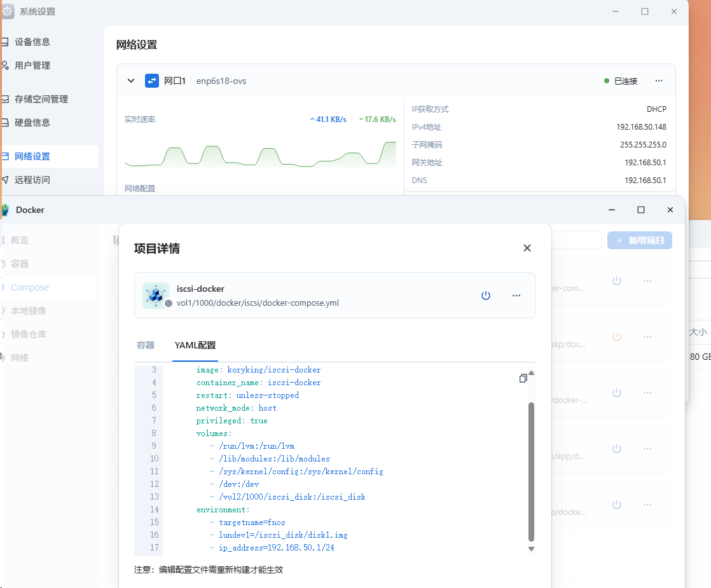Toggle power of third project in list

click(617, 393)
